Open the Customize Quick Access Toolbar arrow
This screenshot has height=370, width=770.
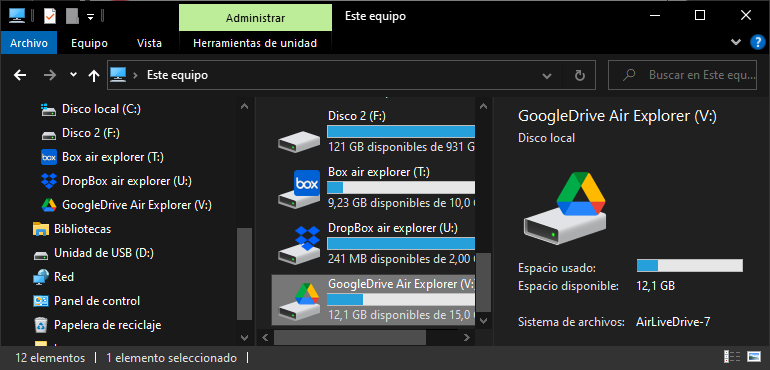[x=90, y=17]
